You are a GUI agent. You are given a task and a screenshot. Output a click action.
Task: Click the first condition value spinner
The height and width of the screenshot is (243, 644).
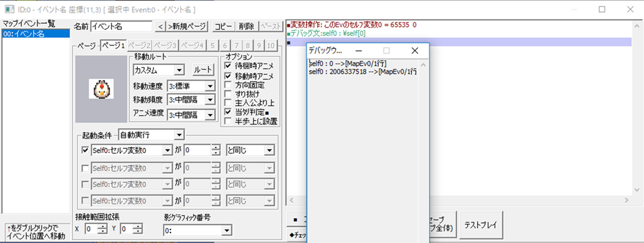point(215,150)
